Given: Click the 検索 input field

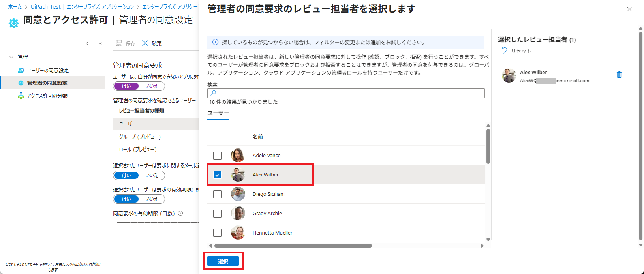Looking at the screenshot, I should click(x=346, y=93).
